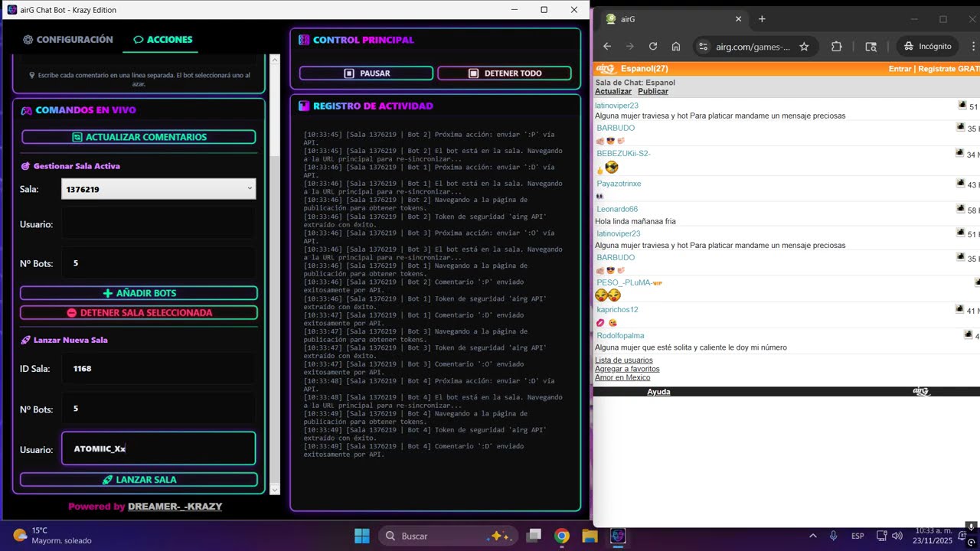980x551 pixels.
Task: Click the Incógnito profile button
Action: (927, 47)
